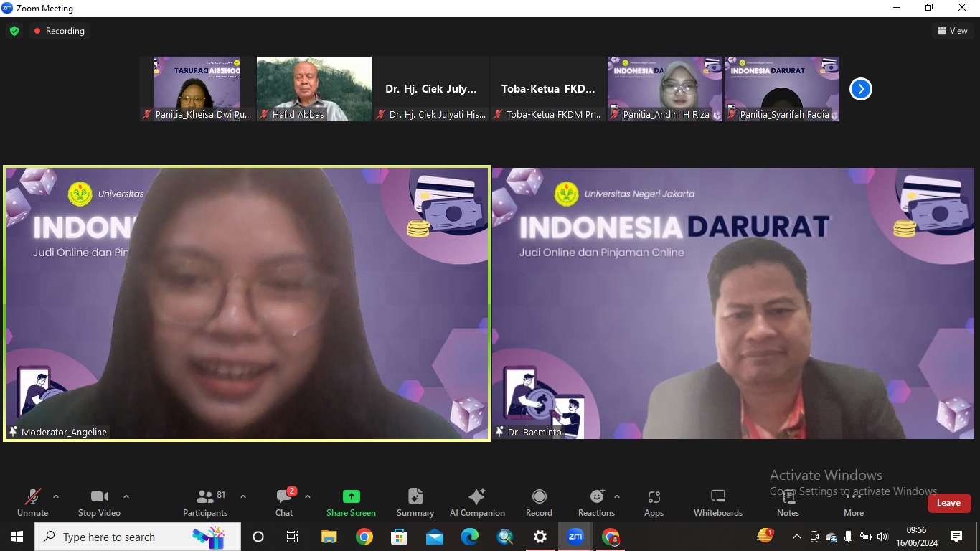Open the Chat panel

click(284, 502)
